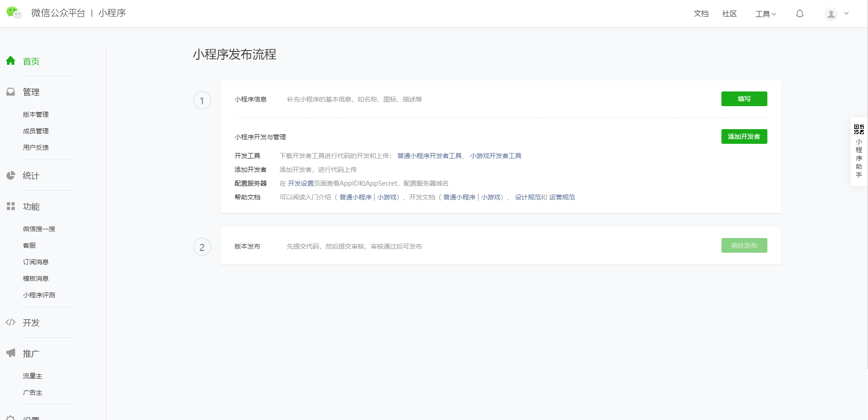Open the 小游戏开发者工具 link

[495, 156]
